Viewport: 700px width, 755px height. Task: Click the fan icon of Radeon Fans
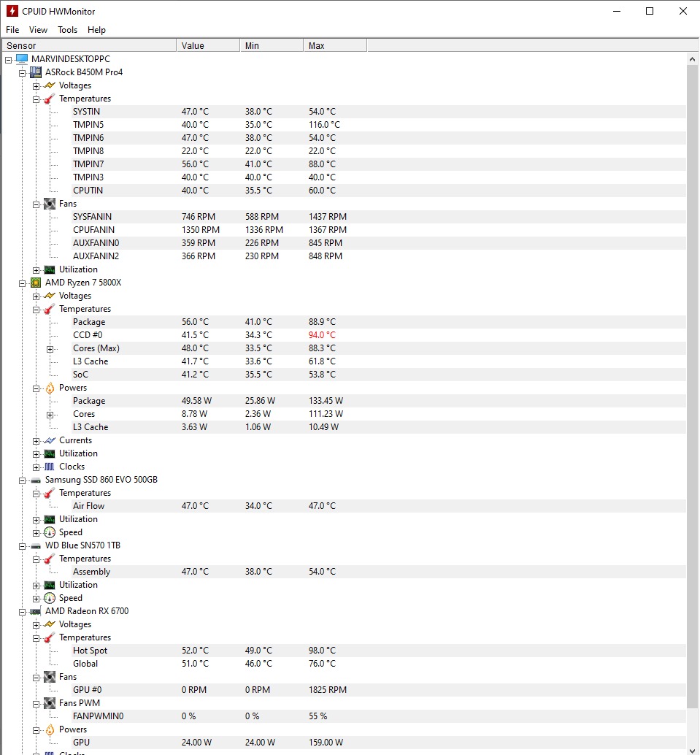point(50,677)
